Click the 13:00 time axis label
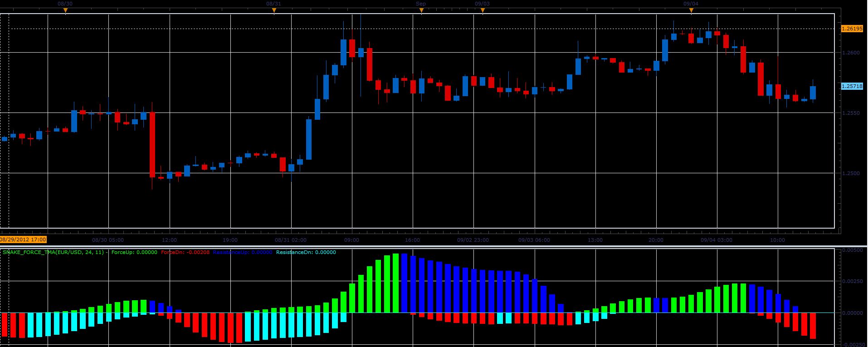This screenshot has height=347, width=868. [x=595, y=240]
